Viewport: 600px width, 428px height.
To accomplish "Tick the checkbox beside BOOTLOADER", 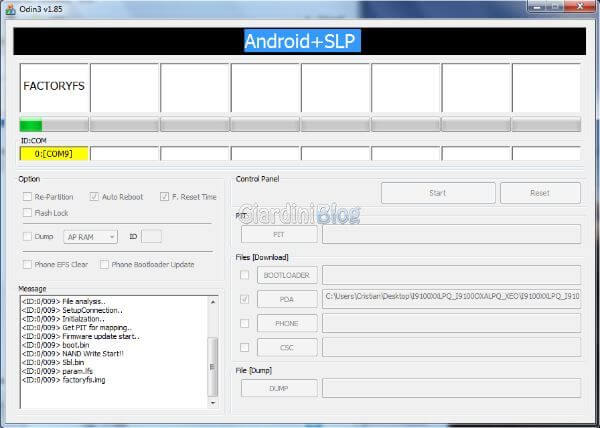I will (x=244, y=275).
